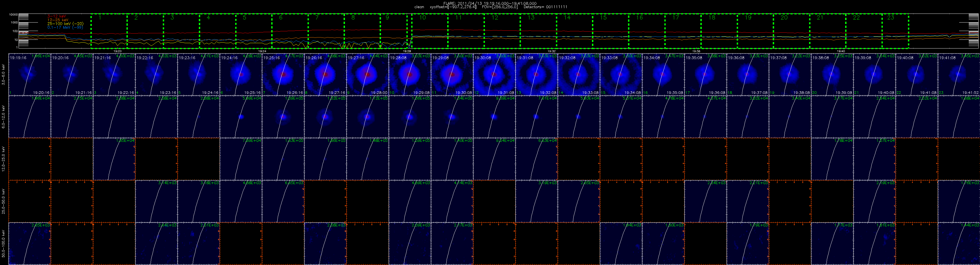This screenshot has width=980, height=265.
Task: Select the 50.0-100.0 keV image for interval 16
Action: pyautogui.click(x=663, y=243)
